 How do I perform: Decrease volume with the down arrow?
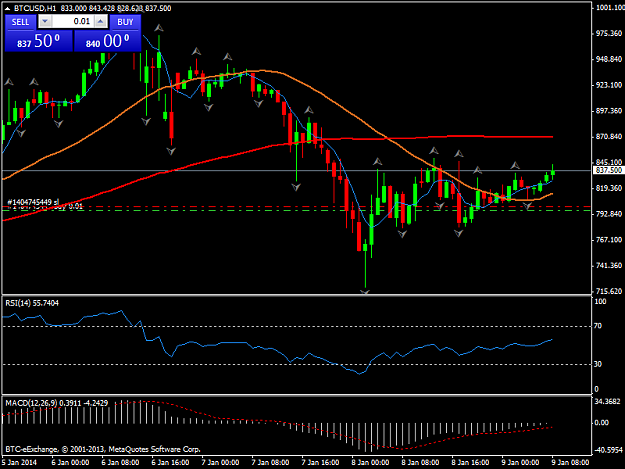click(x=45, y=22)
